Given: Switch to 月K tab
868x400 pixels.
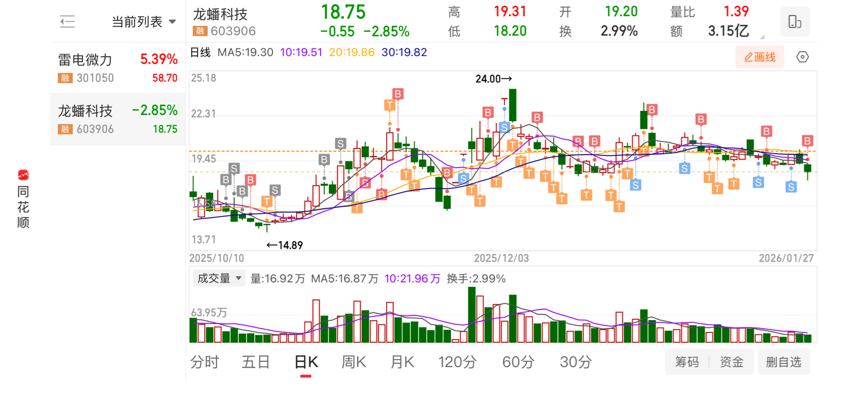Looking at the screenshot, I should coord(402,362).
